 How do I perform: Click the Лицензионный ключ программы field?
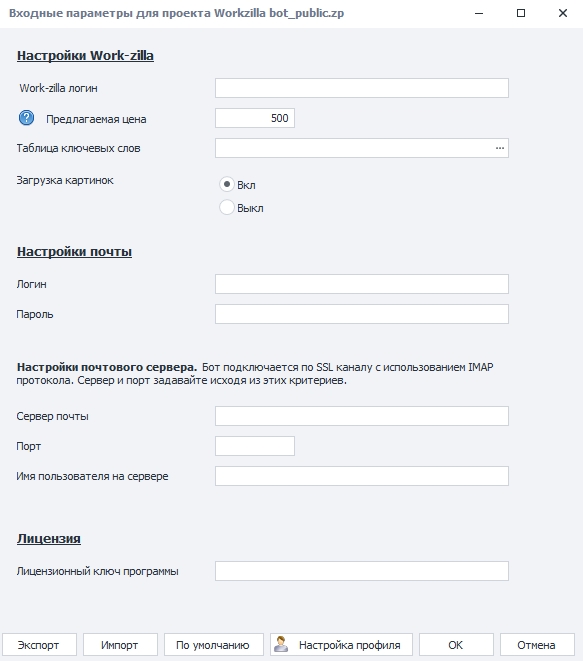point(362,571)
